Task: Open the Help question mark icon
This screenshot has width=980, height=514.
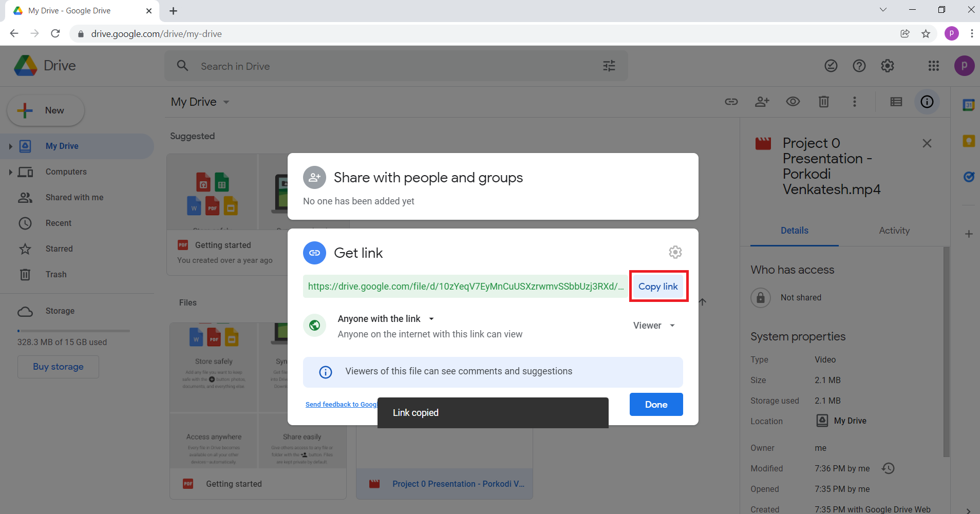Action: 859,66
